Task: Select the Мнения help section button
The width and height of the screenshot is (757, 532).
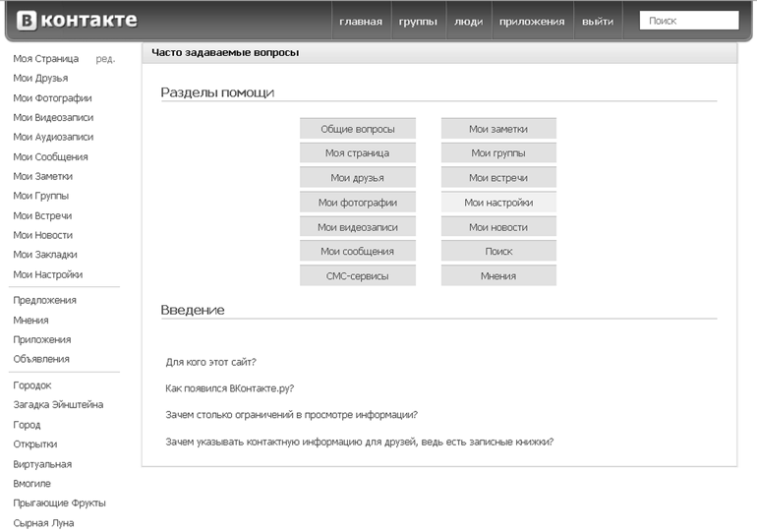Action: (x=498, y=275)
